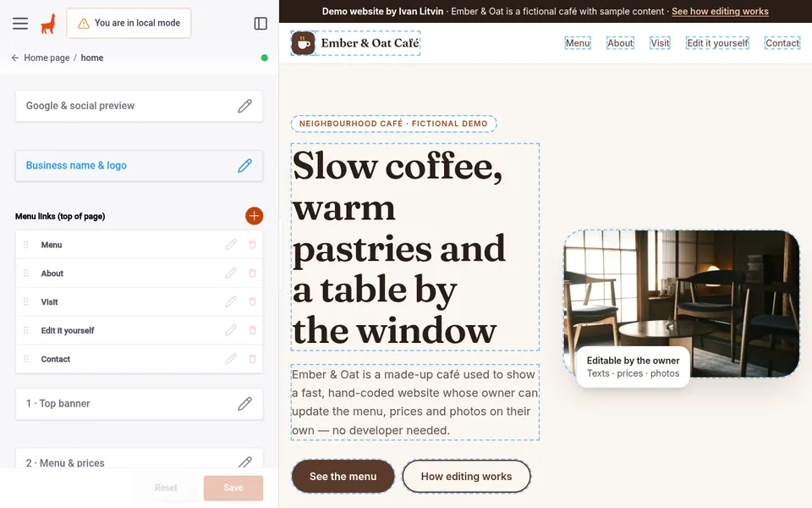Screen dimensions: 812x508
Task: Follow the See how editing works link
Action: [x=720, y=11]
